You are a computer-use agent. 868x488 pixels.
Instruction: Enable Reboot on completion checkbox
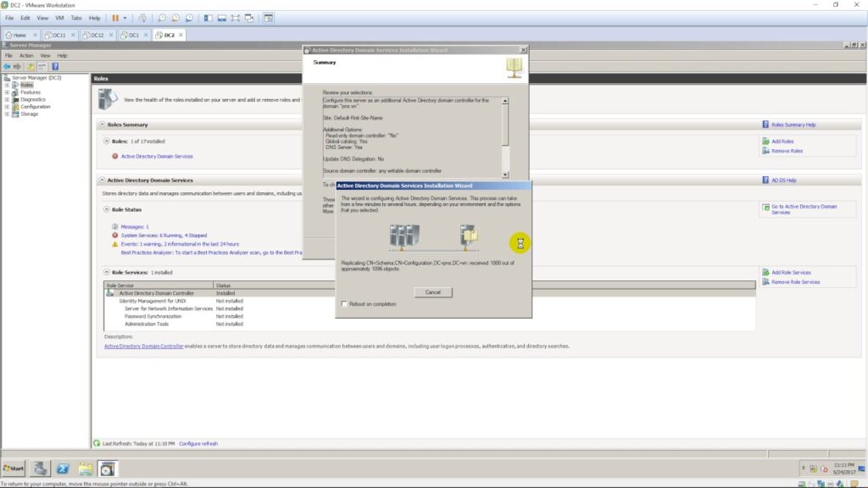[x=344, y=304]
